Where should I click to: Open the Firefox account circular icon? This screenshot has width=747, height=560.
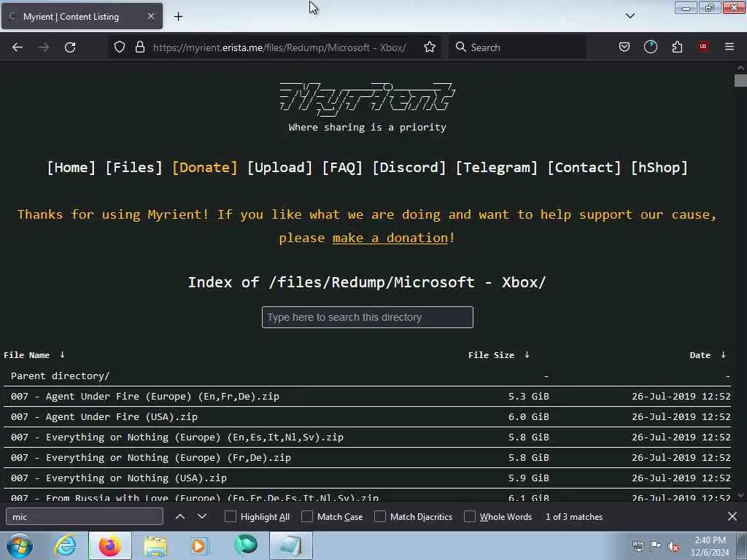[650, 47]
